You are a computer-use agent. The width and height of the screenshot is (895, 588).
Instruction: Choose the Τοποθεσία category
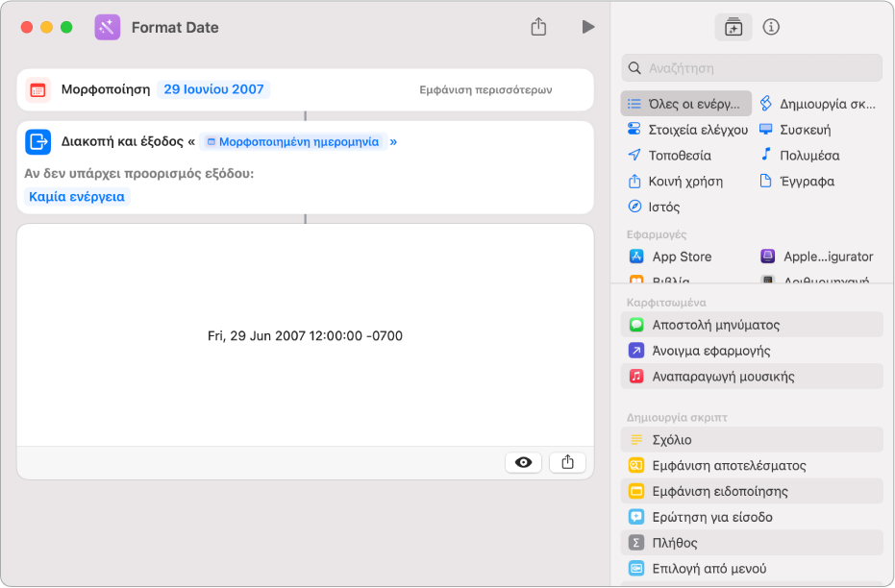click(x=669, y=155)
